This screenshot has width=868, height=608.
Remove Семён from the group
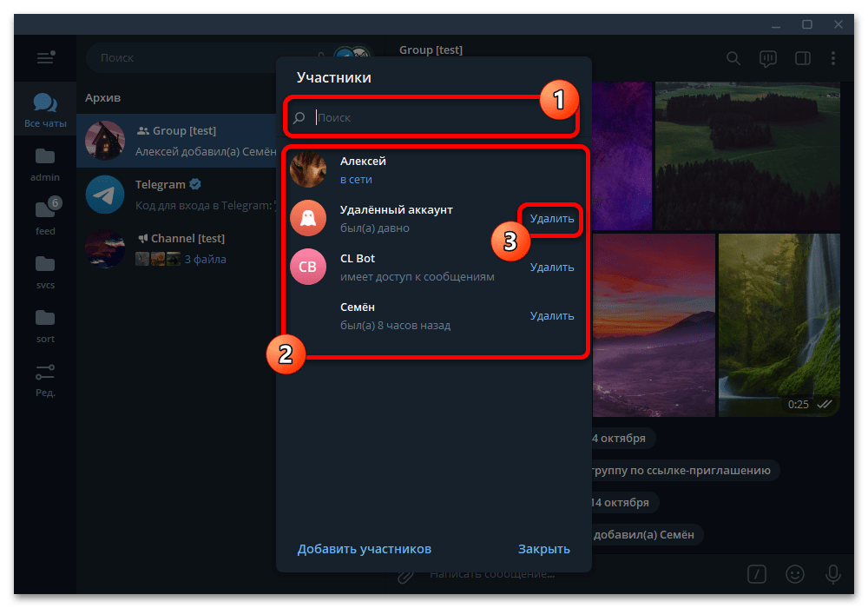tap(552, 316)
